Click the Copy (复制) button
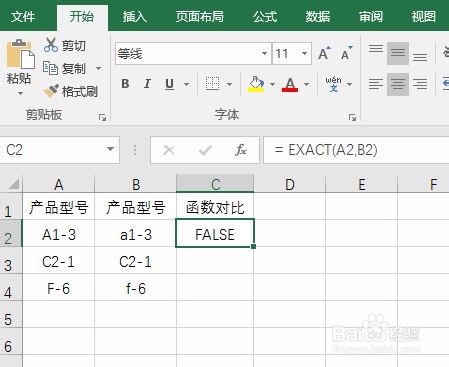This screenshot has height=367, width=449. pos(65,68)
